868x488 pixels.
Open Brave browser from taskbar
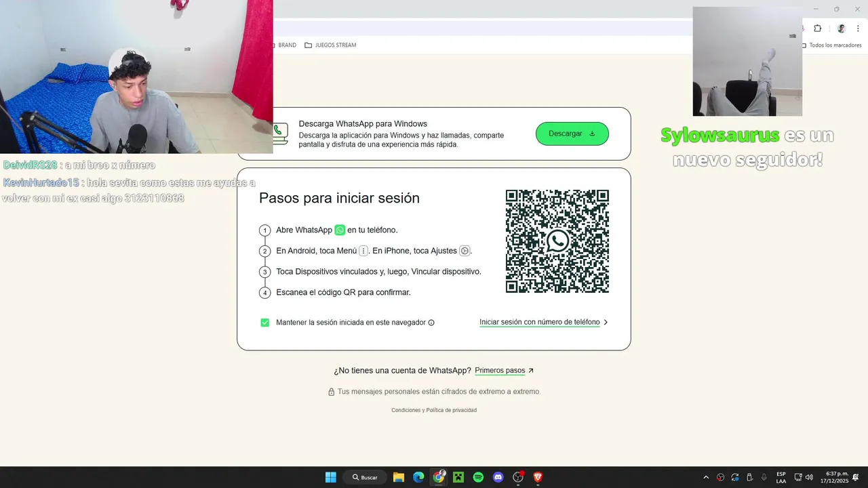pyautogui.click(x=538, y=477)
